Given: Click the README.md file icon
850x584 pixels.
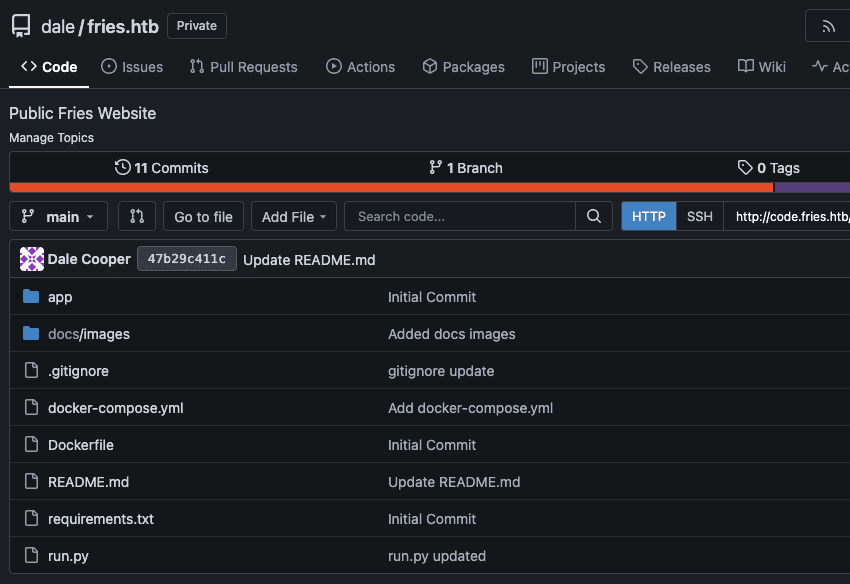Looking at the screenshot, I should click(31, 481).
